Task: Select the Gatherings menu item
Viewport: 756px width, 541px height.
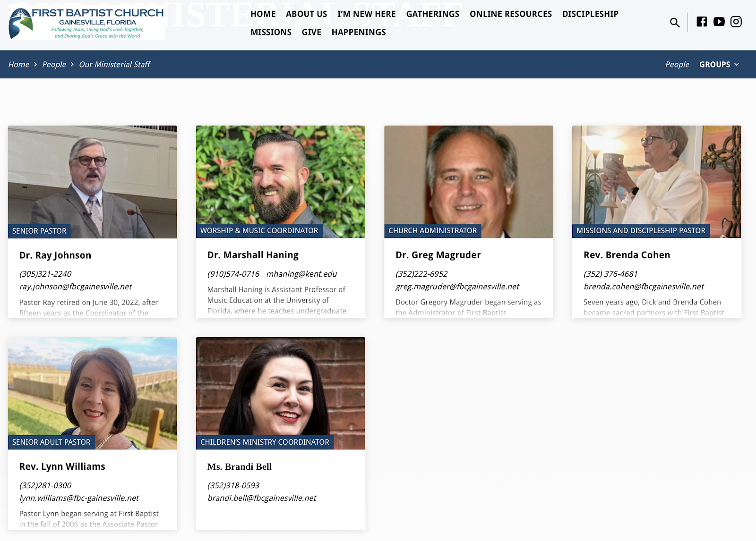Action: [x=432, y=14]
